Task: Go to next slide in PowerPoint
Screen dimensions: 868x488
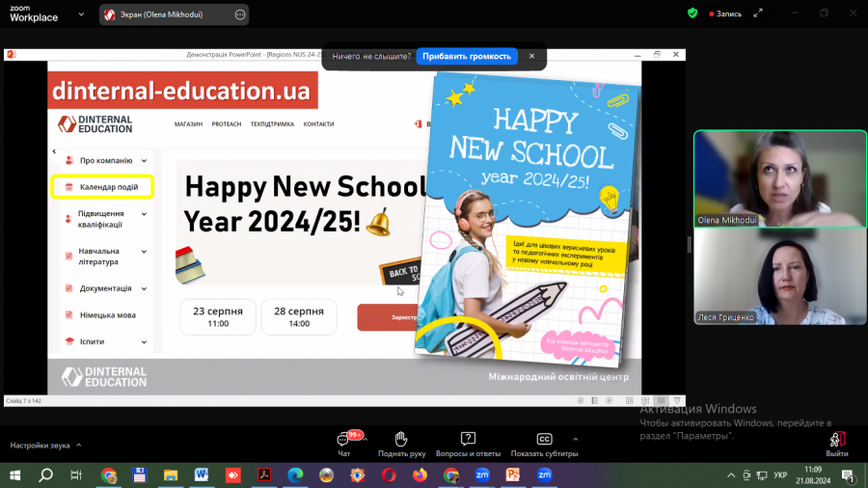Action: point(609,400)
